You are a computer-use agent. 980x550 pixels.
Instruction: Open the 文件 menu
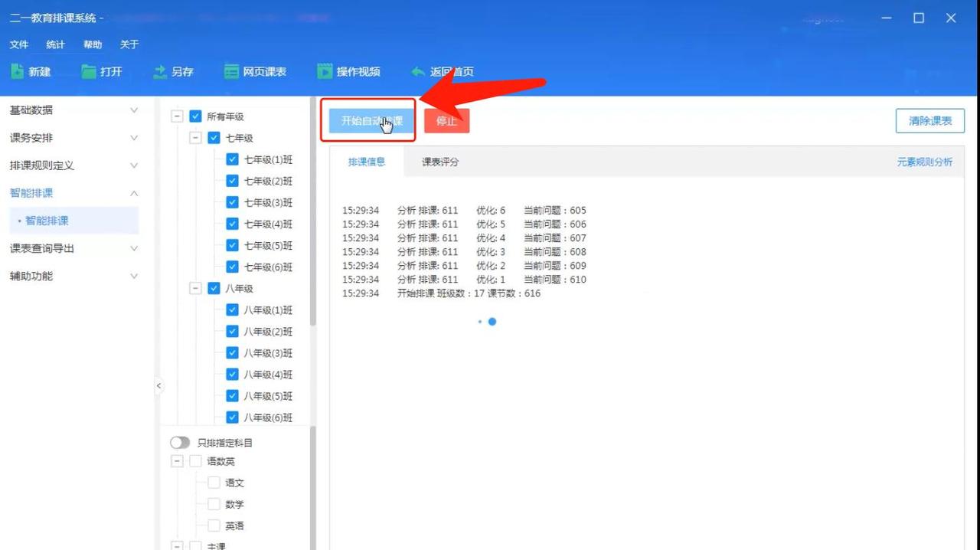click(x=19, y=44)
